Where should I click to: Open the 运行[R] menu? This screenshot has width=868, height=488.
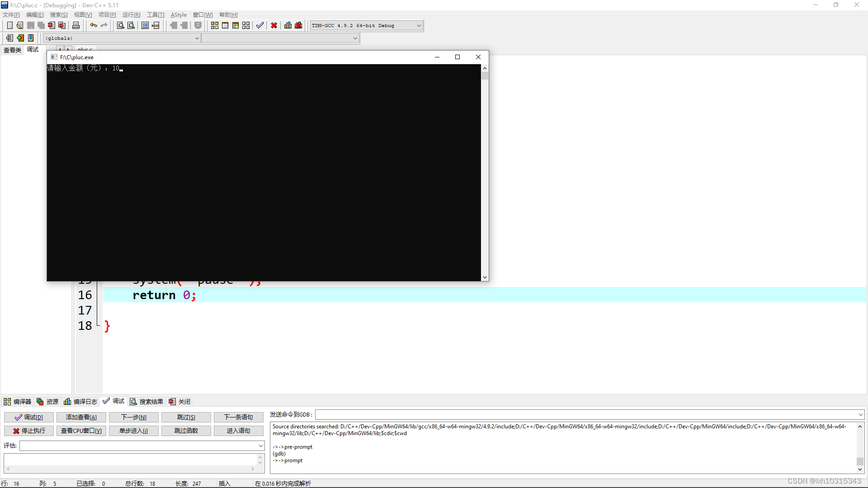tap(131, 14)
